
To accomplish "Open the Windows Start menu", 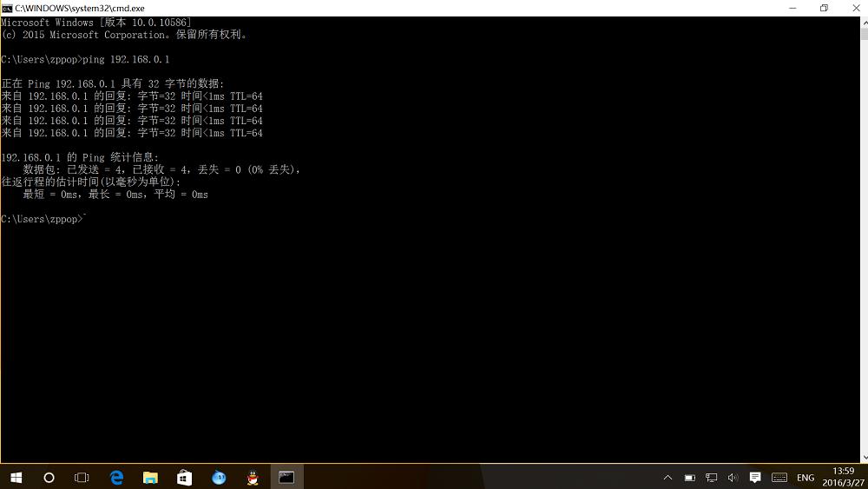I will (16, 478).
